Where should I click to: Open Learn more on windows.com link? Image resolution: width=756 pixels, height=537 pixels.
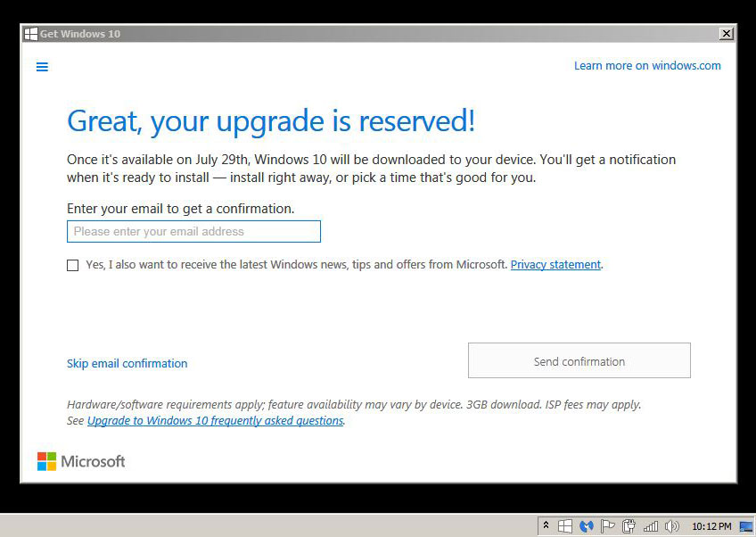click(x=647, y=66)
